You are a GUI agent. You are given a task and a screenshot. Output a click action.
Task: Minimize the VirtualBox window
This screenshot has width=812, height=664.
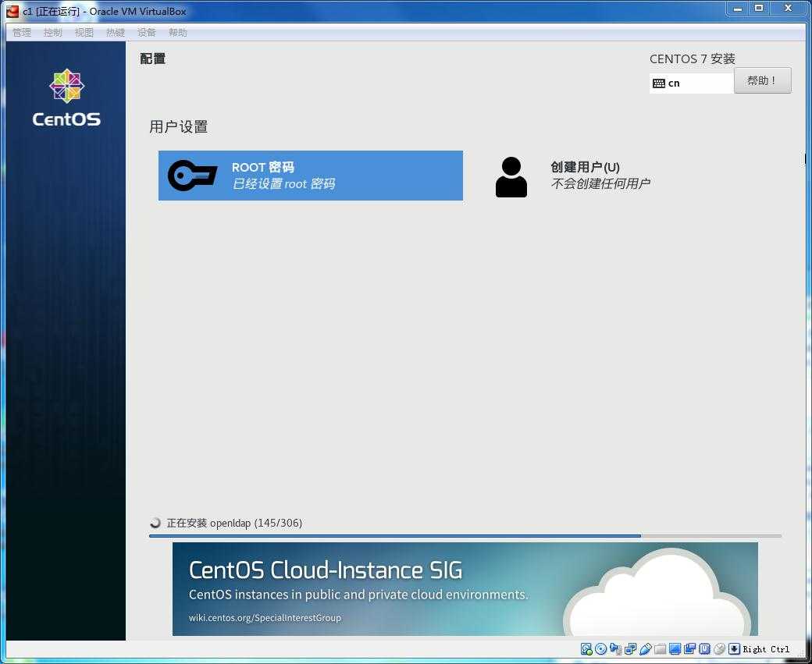(x=738, y=9)
